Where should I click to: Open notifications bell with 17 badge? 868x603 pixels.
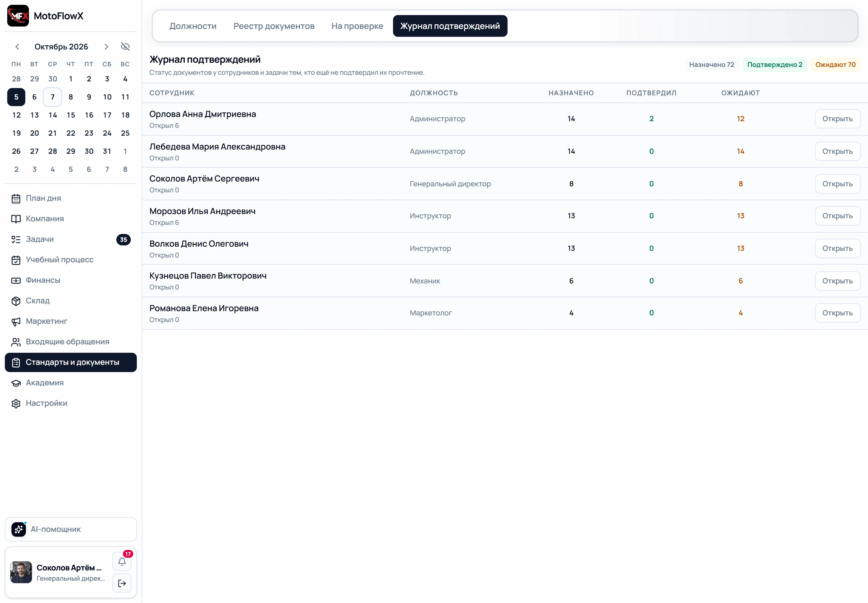122,561
